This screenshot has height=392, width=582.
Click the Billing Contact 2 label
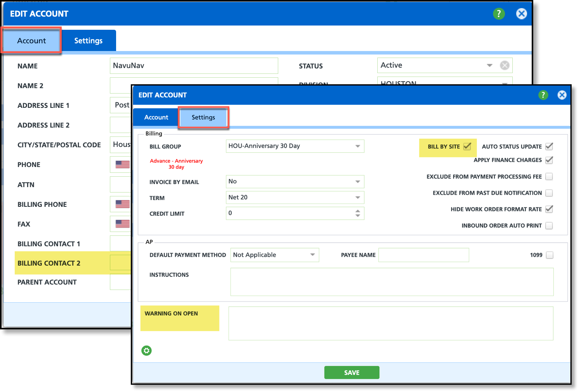(49, 263)
